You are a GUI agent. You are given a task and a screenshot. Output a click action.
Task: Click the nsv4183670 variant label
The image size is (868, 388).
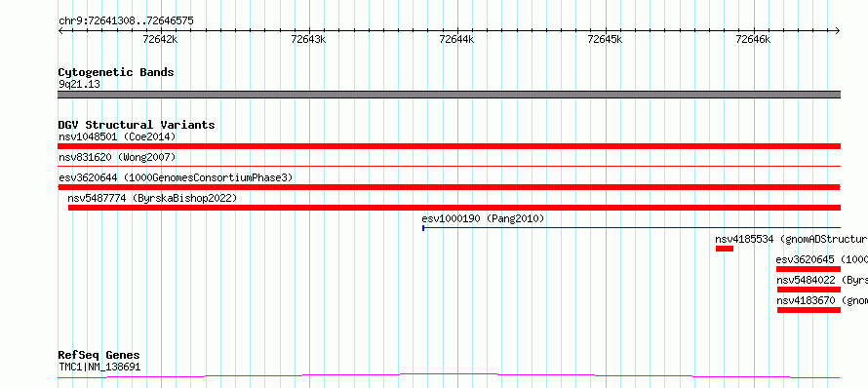point(822,300)
